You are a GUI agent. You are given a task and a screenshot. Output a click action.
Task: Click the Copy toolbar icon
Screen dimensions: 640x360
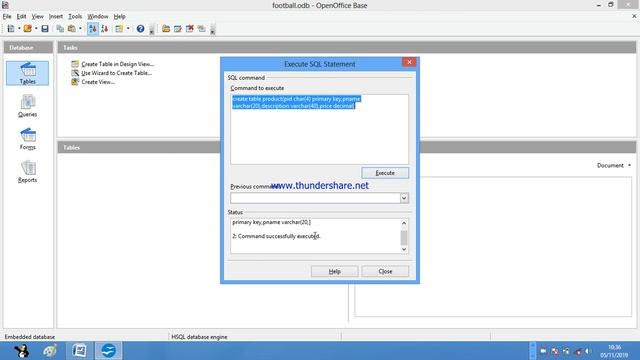pyautogui.click(x=60, y=29)
